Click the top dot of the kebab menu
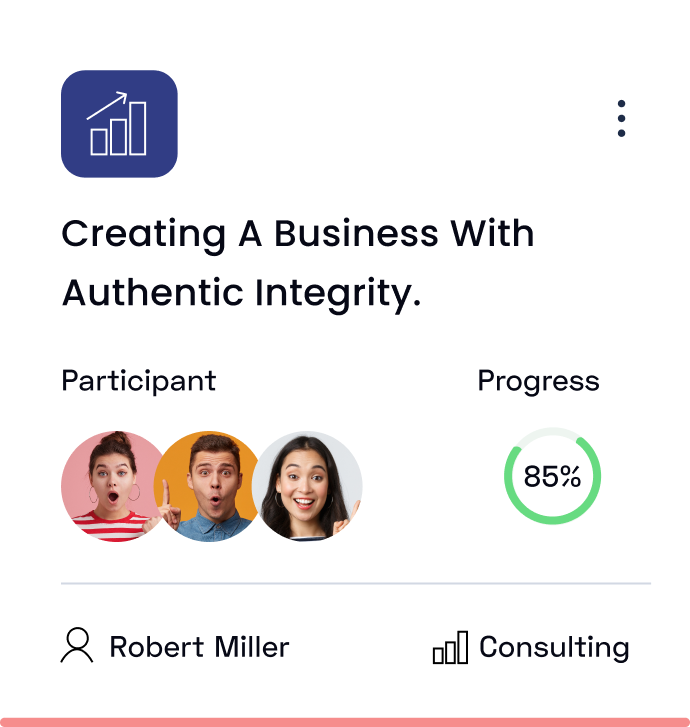Viewport: 690px width, 727px height. [x=621, y=104]
